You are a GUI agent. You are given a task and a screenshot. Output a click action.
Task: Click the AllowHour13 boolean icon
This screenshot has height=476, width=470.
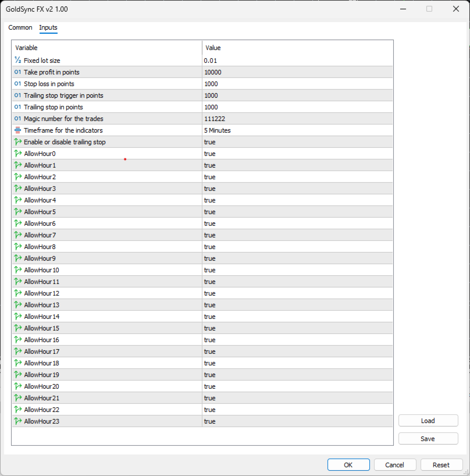tap(18, 305)
